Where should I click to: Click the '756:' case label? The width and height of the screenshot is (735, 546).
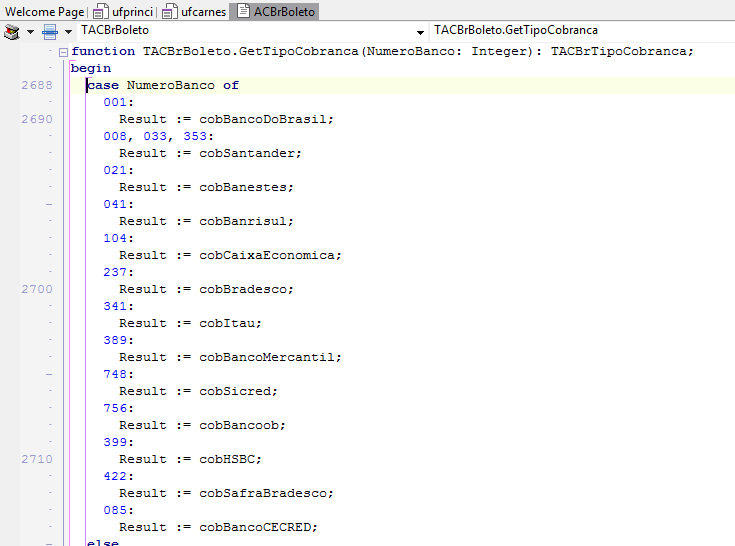tap(119, 408)
